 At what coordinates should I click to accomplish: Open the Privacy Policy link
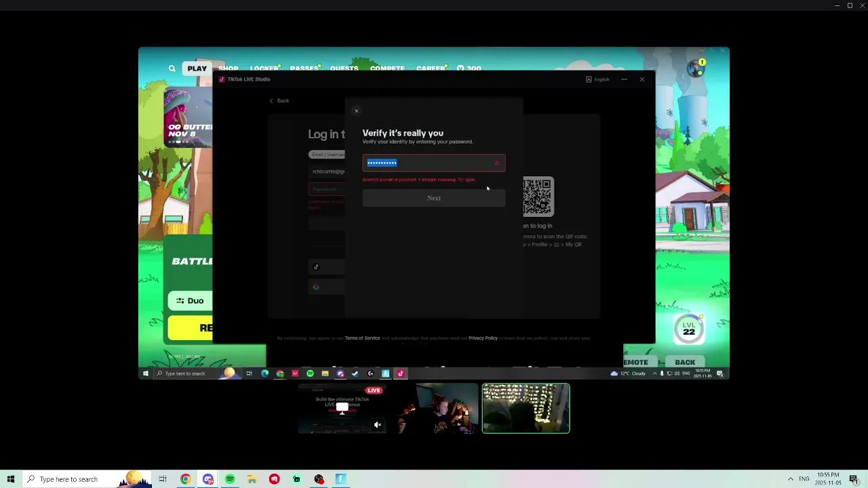coord(483,338)
